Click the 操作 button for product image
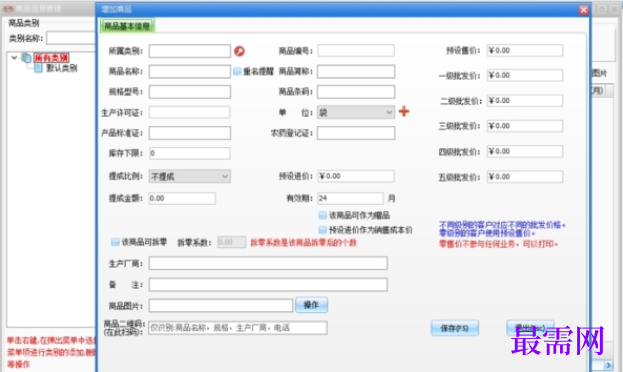This screenshot has height=372, width=623. [x=312, y=305]
